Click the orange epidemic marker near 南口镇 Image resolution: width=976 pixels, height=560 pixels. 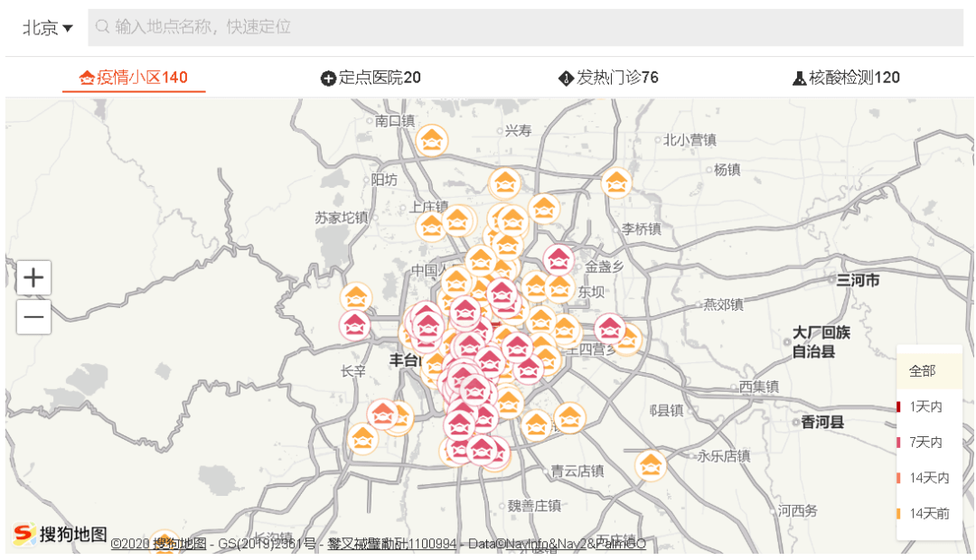click(x=432, y=141)
